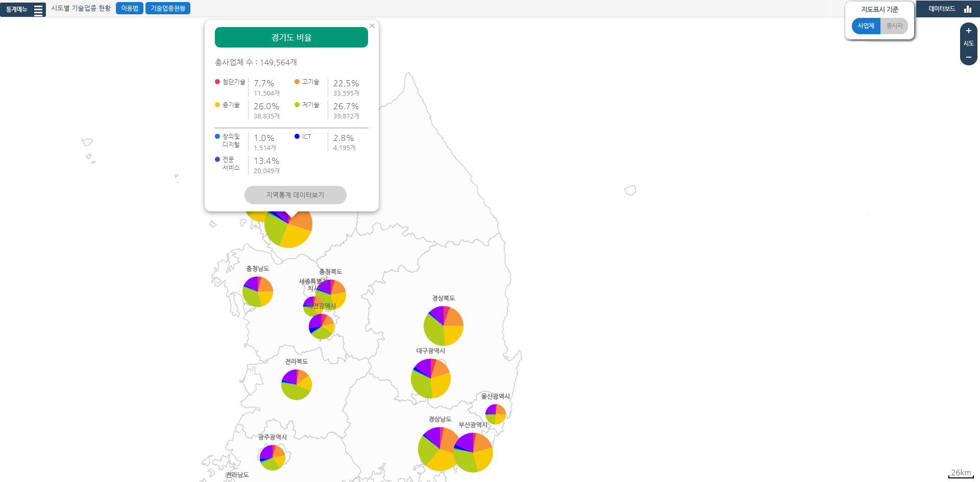Open the 이용법 guide tab
Screen dimensions: 980x482
(130, 9)
